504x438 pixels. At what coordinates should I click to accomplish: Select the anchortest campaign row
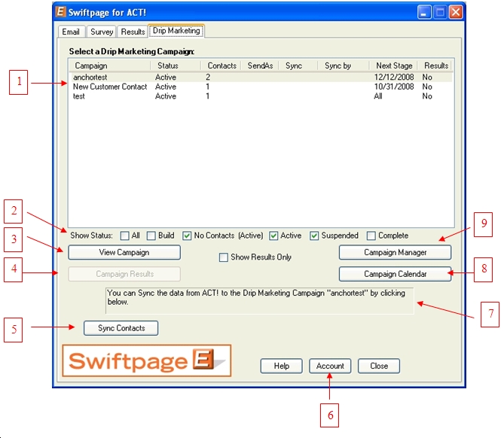tap(91, 77)
